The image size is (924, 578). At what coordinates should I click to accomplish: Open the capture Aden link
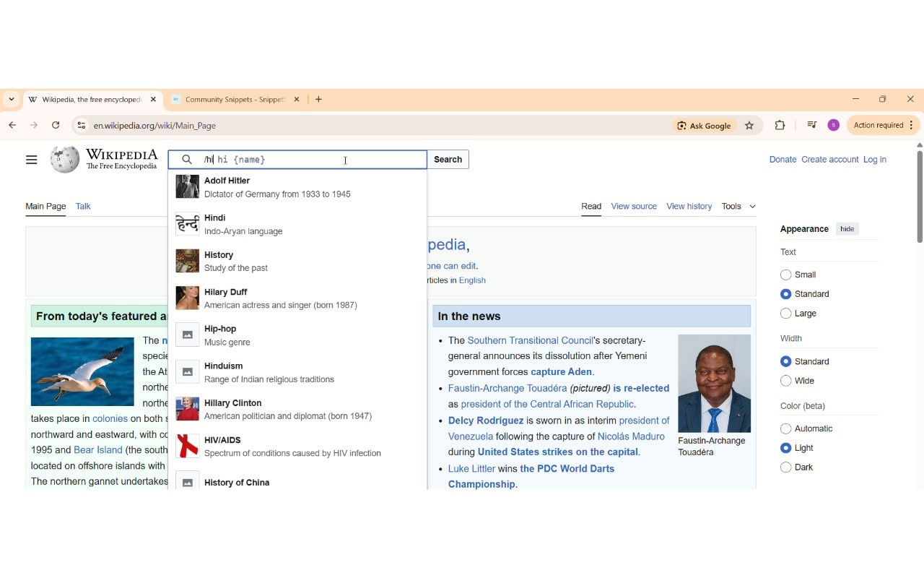[562, 372]
